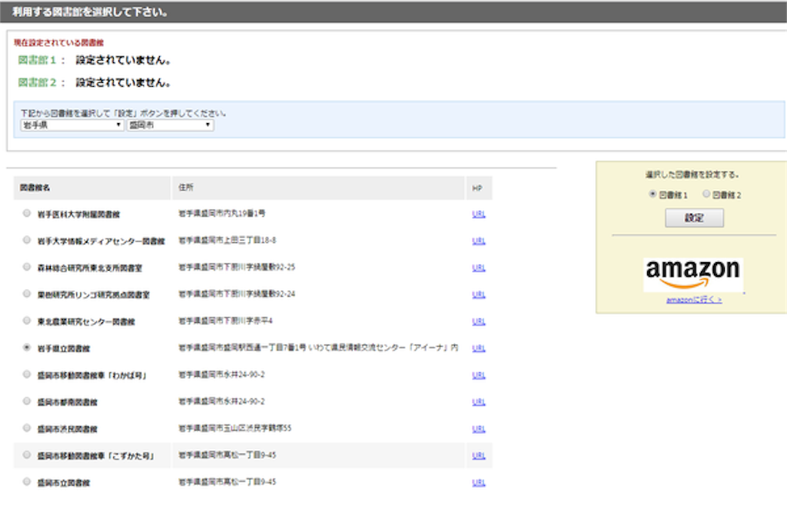787x532 pixels.
Task: Select radio for 果樹研究所リンゴ研究拠点図書室
Action: pyautogui.click(x=27, y=294)
